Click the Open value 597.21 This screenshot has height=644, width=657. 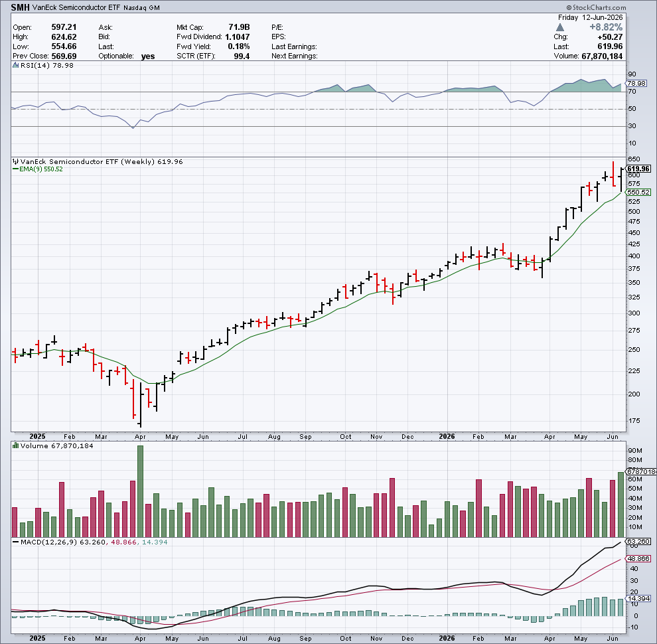pyautogui.click(x=64, y=27)
